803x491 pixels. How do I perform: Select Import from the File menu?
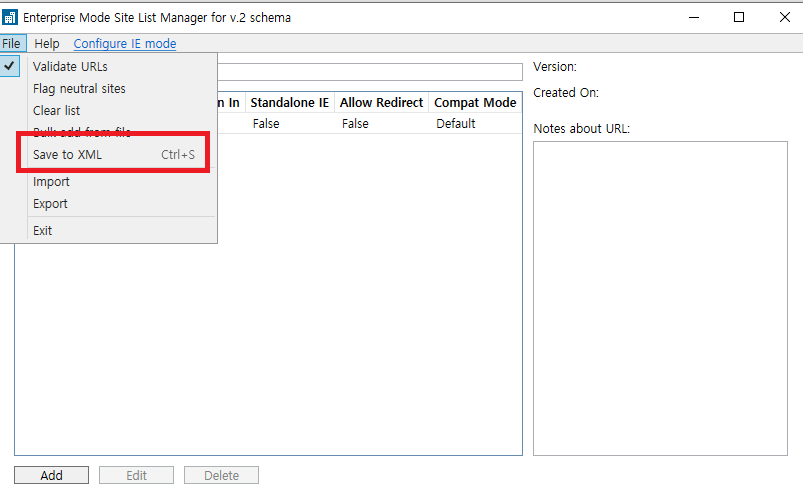tap(109, 182)
